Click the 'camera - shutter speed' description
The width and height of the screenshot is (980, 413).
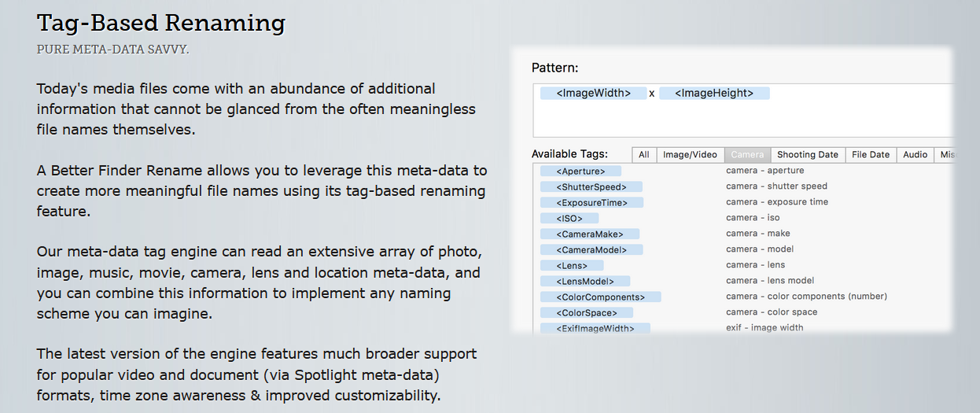tap(776, 186)
